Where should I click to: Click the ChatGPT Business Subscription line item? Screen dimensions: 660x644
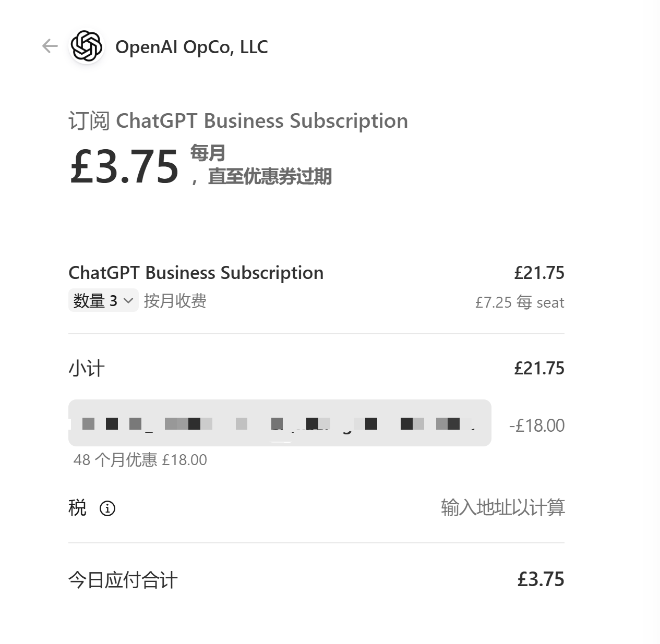pos(196,273)
